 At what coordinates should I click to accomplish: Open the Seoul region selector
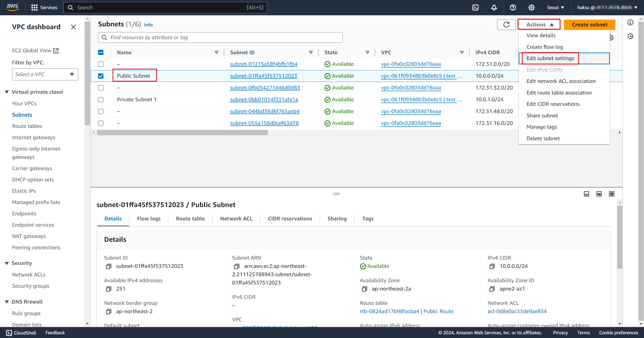[x=555, y=8]
